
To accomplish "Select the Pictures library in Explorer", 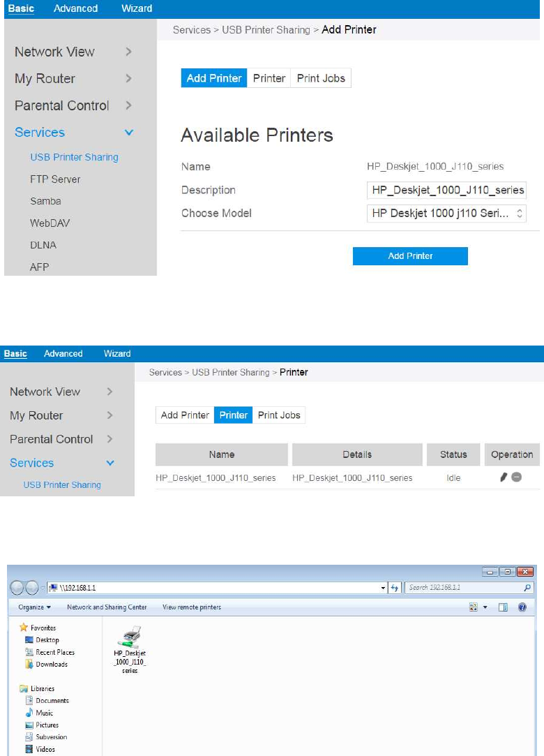I will click(x=42, y=725).
